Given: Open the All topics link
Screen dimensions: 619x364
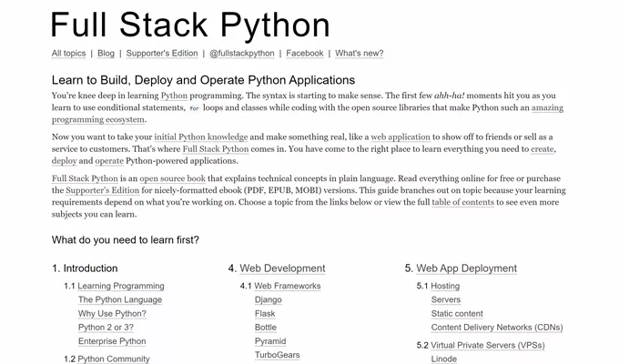Looking at the screenshot, I should coord(68,54).
